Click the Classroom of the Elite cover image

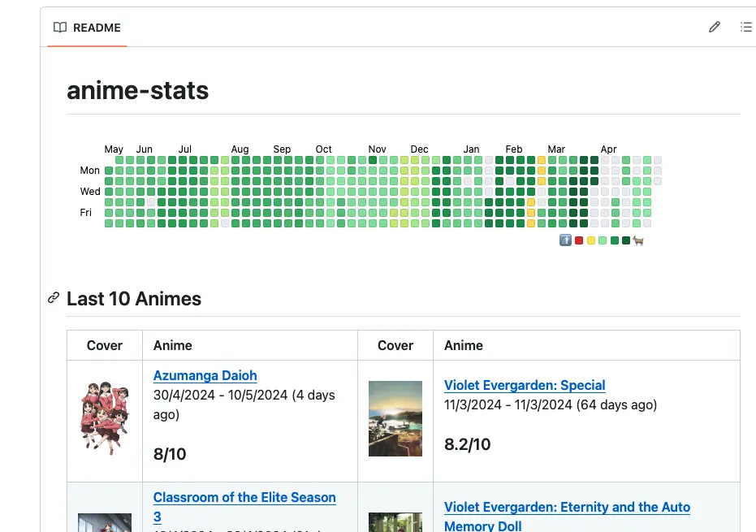pyautogui.click(x=105, y=522)
